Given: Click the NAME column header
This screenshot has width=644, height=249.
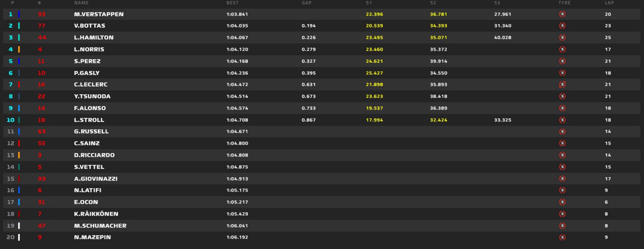Looking at the screenshot, I should (x=81, y=3).
